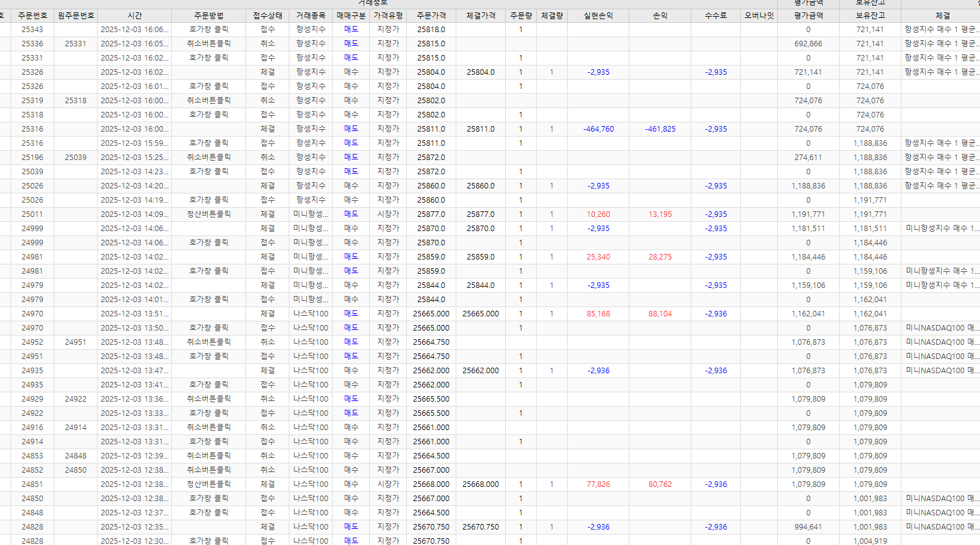Select order number 24853 cell
Image resolution: width=980 pixels, height=545 pixels.
(32, 455)
